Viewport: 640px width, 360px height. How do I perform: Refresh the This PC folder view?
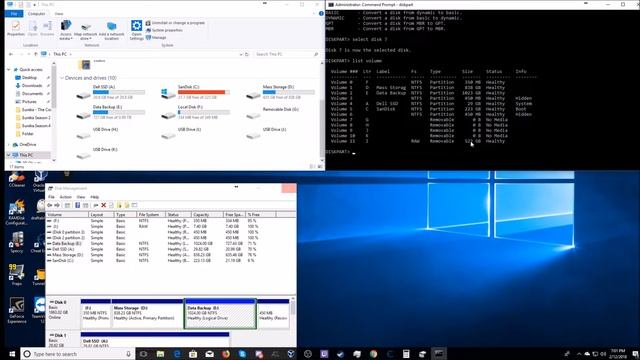(247, 54)
